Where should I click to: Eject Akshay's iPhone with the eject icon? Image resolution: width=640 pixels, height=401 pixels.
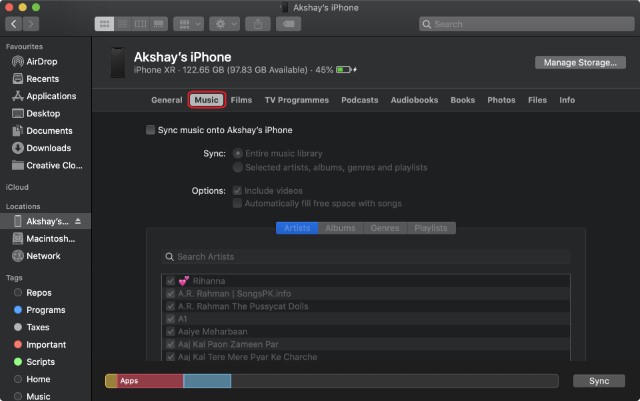pyautogui.click(x=78, y=221)
